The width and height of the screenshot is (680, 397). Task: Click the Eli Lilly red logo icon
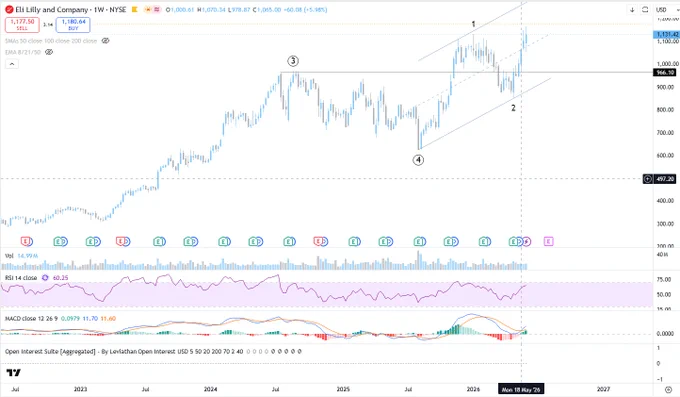[x=9, y=10]
